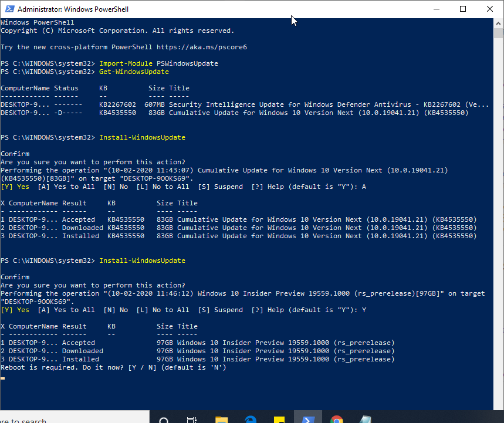Click the vertical scrollbar thumb
The height and width of the screenshot is (423, 504).
(498, 33)
